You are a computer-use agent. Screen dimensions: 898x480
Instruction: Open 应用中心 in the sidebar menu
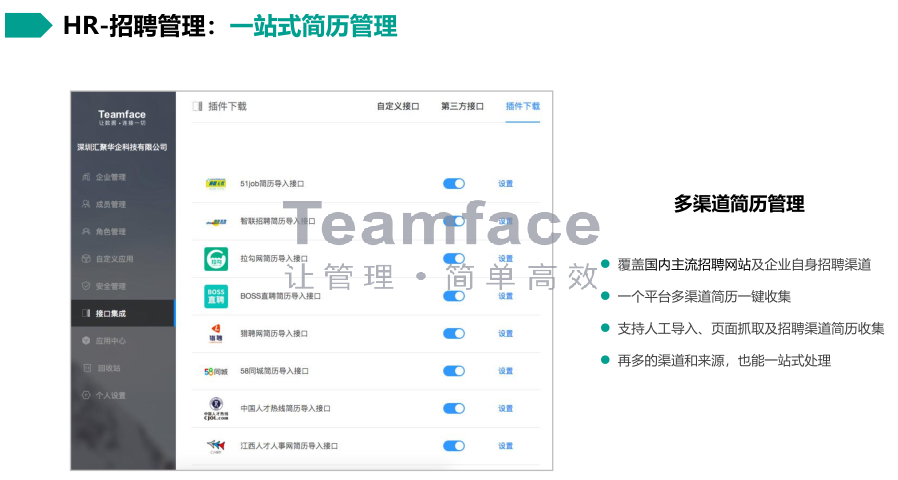tap(111, 341)
